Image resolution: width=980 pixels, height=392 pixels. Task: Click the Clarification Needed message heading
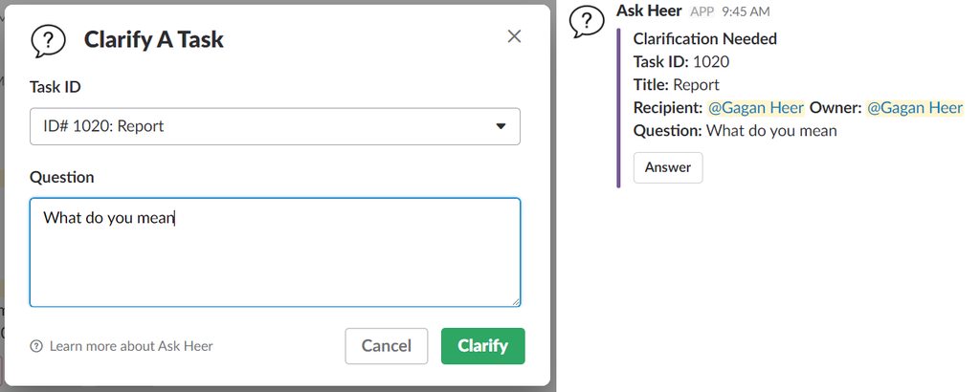(x=705, y=38)
